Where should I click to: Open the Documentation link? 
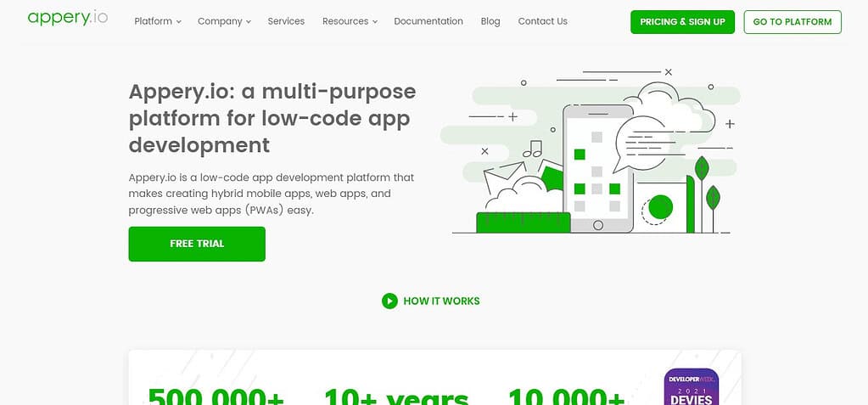tap(428, 21)
